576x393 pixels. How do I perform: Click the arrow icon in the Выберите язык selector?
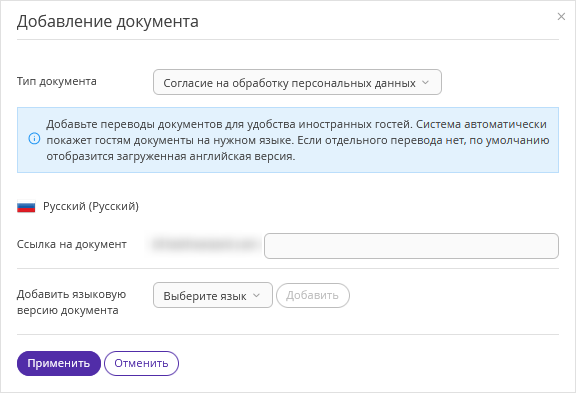coord(256,295)
